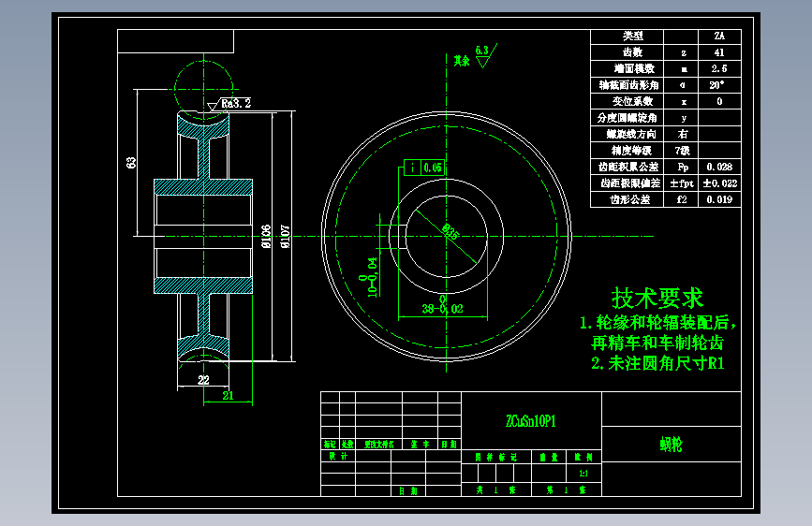Click the 精度等级 row label
This screenshot has width=812, height=526.
coord(631,151)
